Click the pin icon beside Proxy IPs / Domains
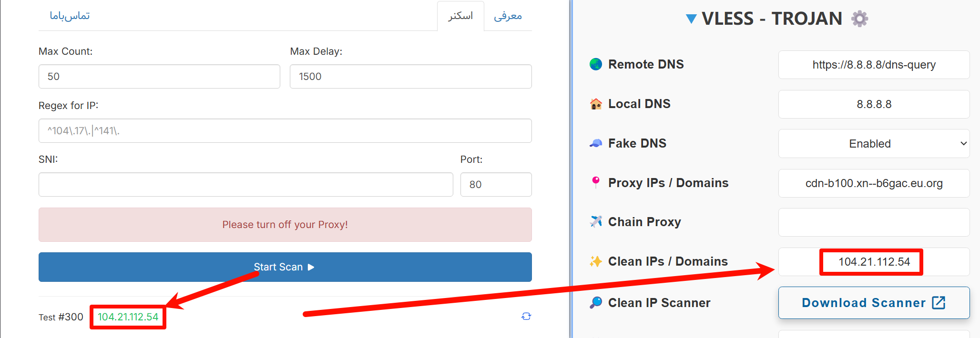The image size is (980, 338). click(x=596, y=182)
